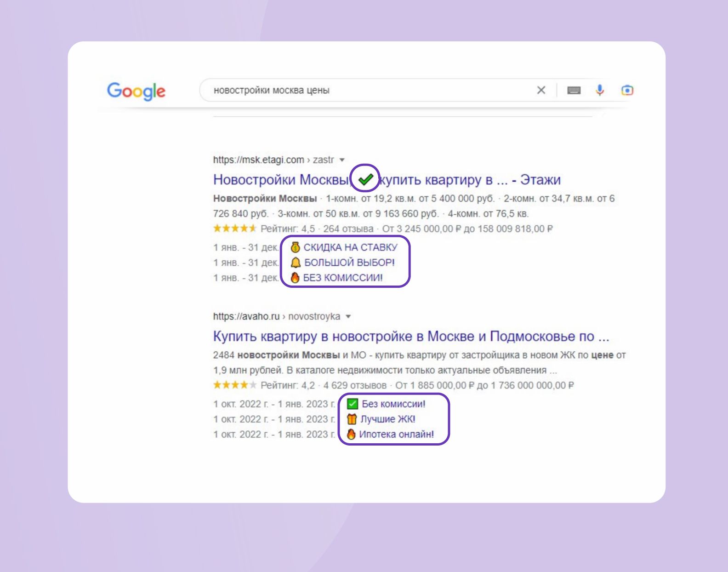
Task: Open the on-screen keyboard icon
Action: pos(574,90)
